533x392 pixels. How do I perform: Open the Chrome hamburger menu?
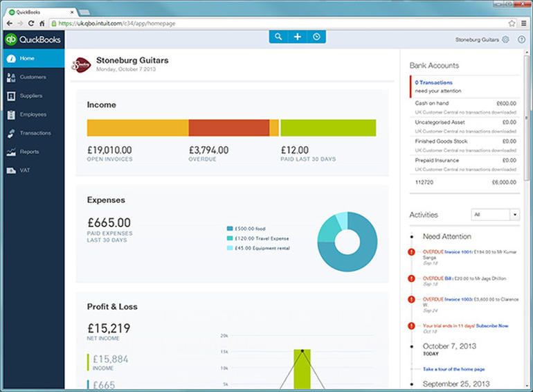(524, 23)
